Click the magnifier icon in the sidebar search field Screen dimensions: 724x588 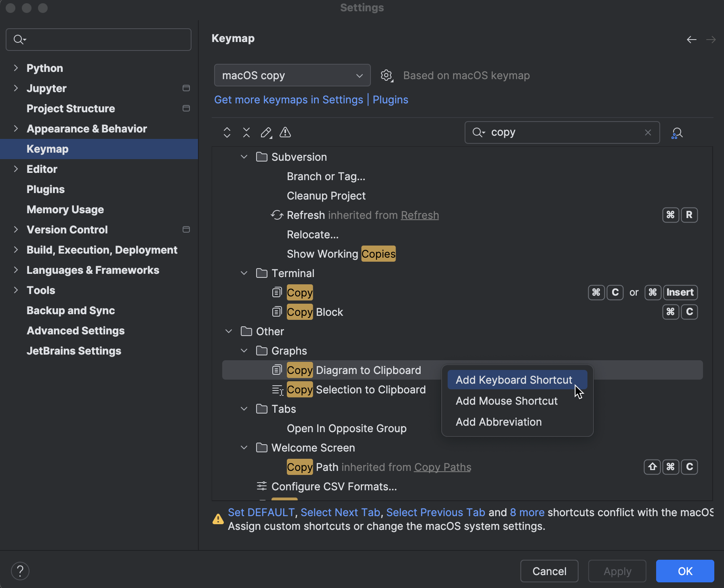coord(19,39)
